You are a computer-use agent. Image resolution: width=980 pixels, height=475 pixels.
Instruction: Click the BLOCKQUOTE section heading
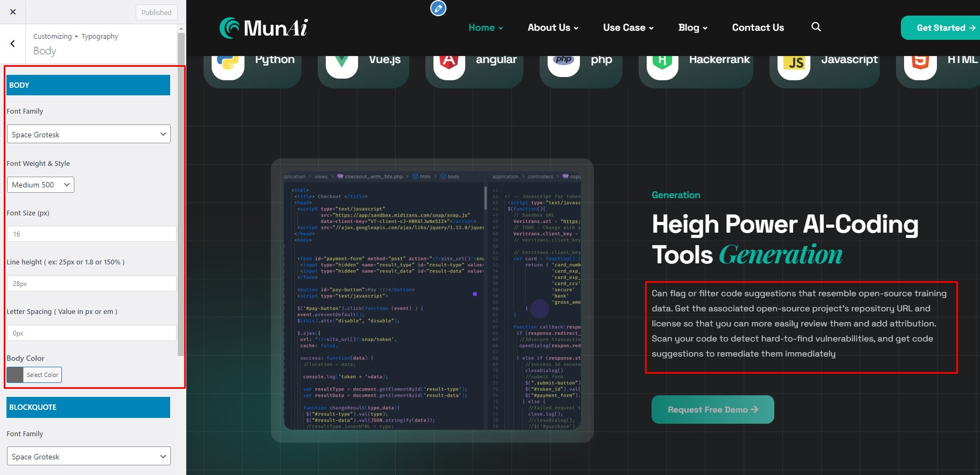[88, 407]
